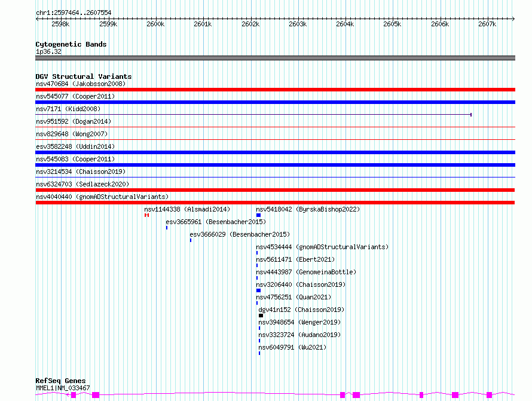
Task: Click the nsv6049791 blue variant marker
Action: 259,353
